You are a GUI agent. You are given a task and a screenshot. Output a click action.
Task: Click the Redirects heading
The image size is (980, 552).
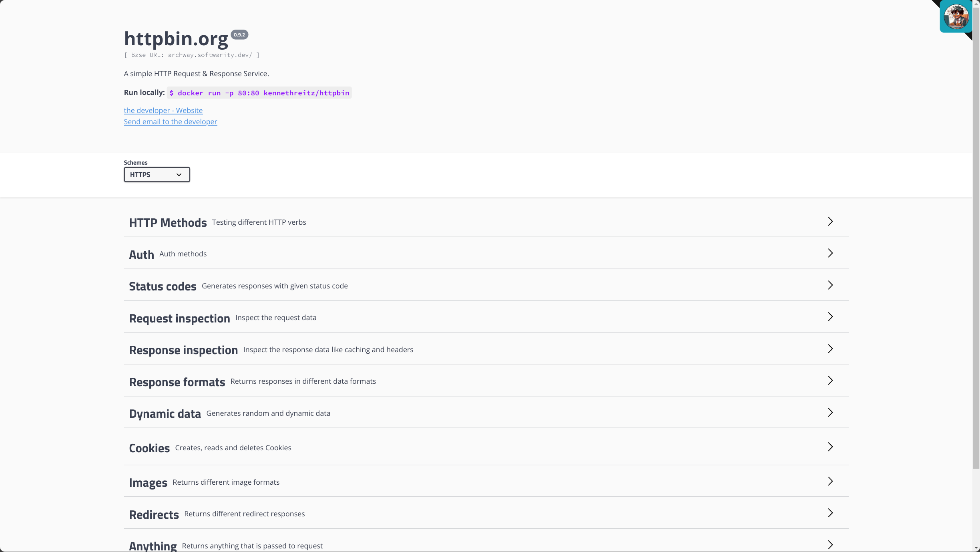coord(154,515)
